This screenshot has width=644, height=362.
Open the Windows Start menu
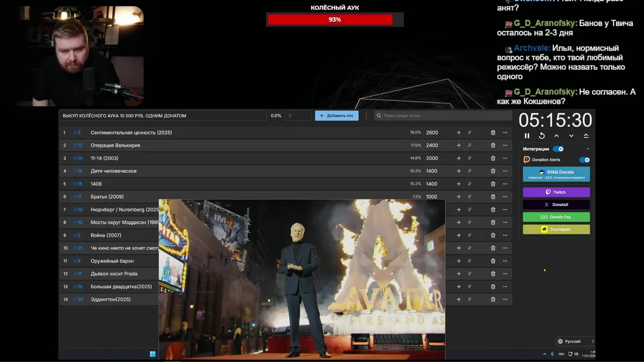[152, 354]
